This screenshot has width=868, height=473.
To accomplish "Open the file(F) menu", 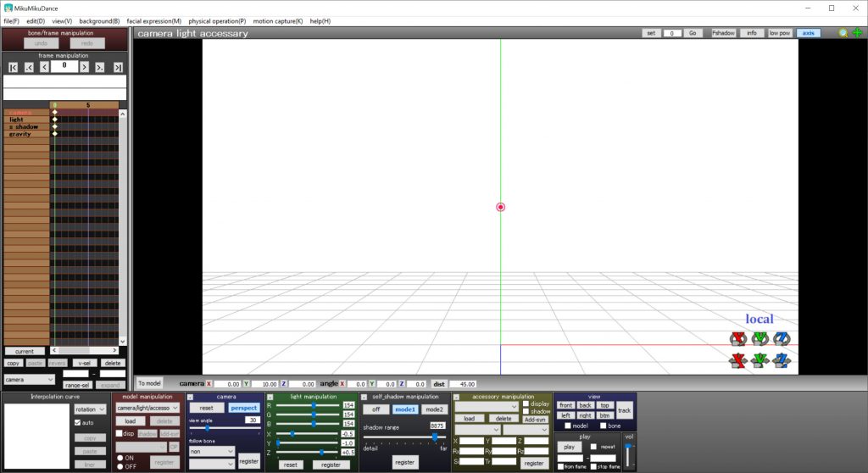I will click(x=11, y=21).
